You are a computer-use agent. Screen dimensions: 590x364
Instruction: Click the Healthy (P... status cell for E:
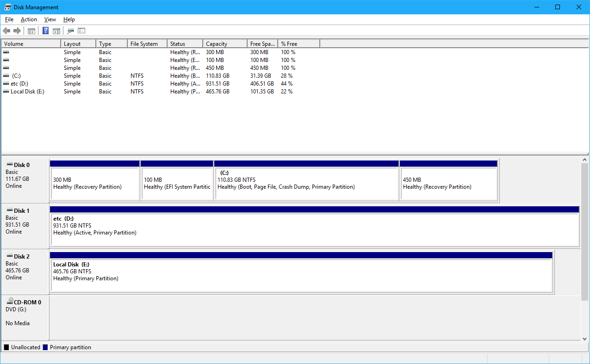pos(185,92)
